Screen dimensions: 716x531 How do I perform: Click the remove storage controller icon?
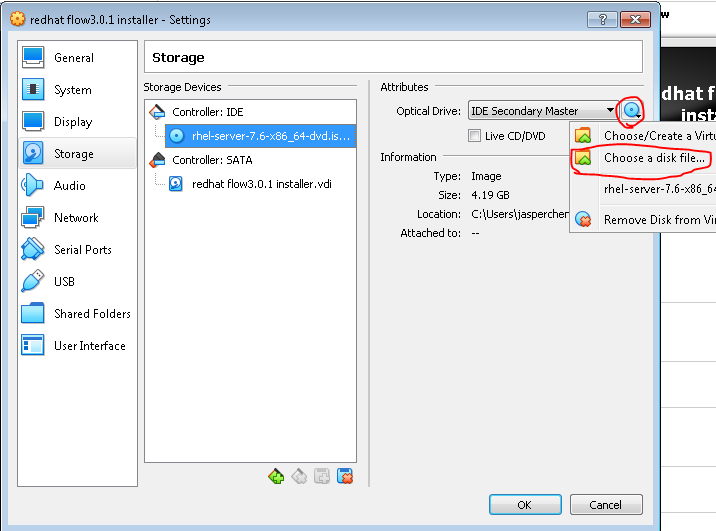(299, 476)
